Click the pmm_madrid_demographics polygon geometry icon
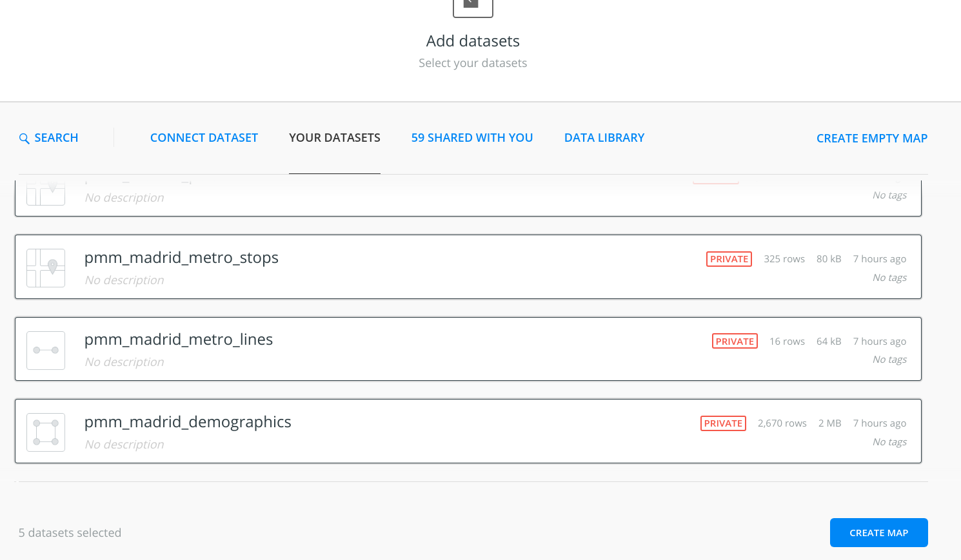 point(46,432)
